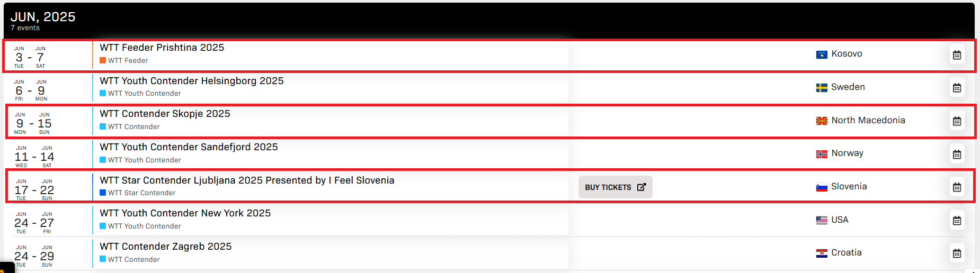Open WTT Youth Contender New York 2025
This screenshot has width=980, height=273.
point(185,213)
